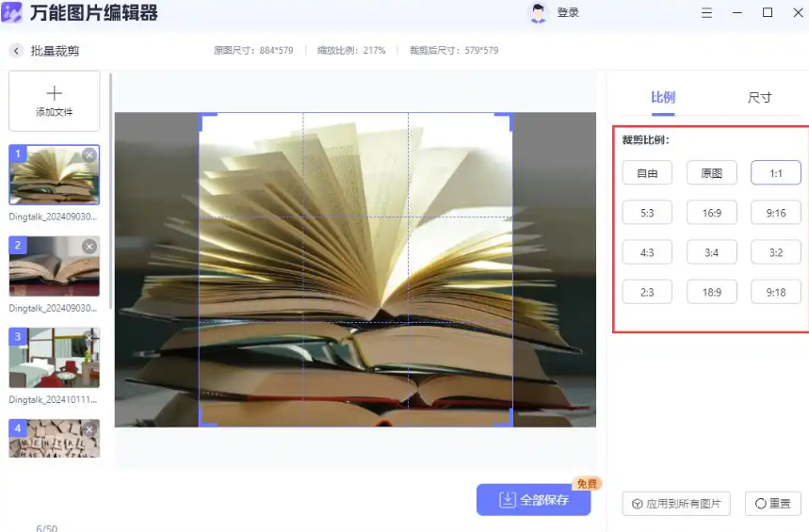Click the file list vertical scrollbar
This screenshot has height=532, width=809.
click(110, 191)
